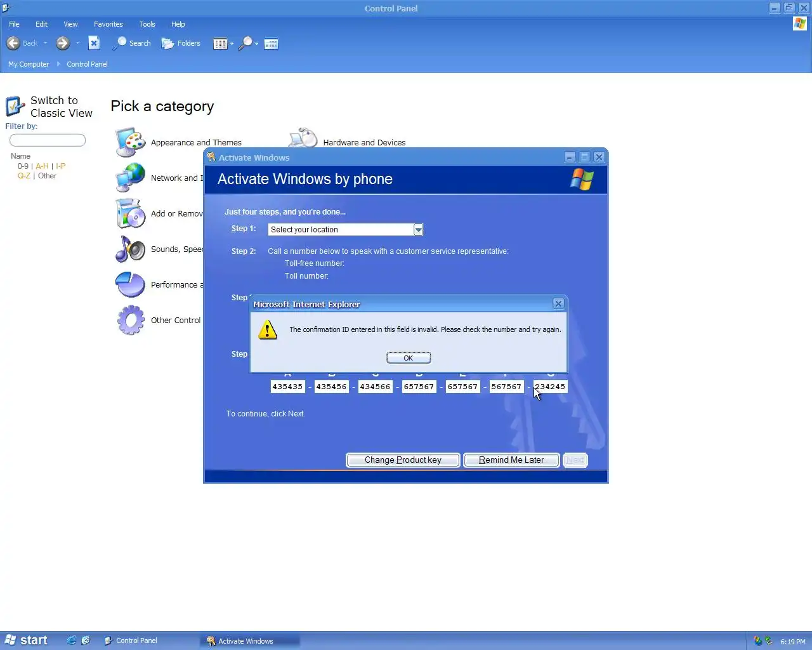Screen dimensions: 812x650
Task: Click the second system tray icon
Action: [x=769, y=641]
